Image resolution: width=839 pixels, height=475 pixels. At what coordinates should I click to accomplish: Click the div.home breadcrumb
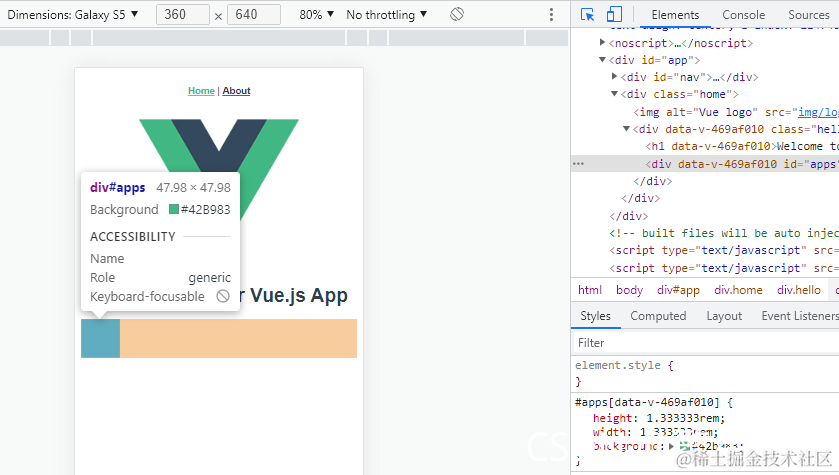point(738,290)
